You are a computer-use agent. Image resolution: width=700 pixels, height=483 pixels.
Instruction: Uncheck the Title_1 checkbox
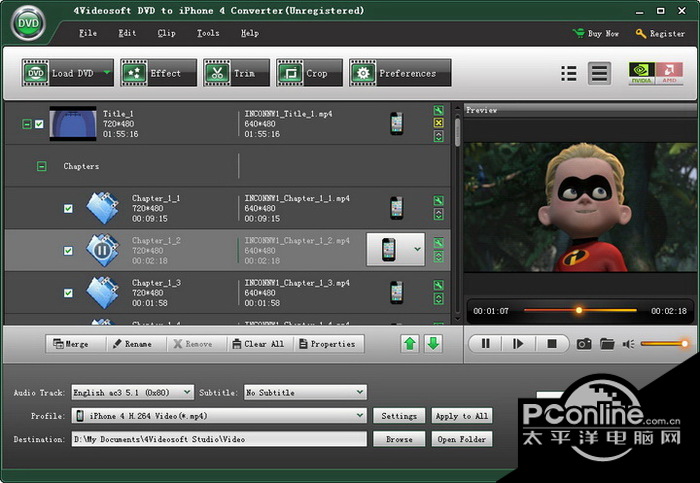coord(39,124)
